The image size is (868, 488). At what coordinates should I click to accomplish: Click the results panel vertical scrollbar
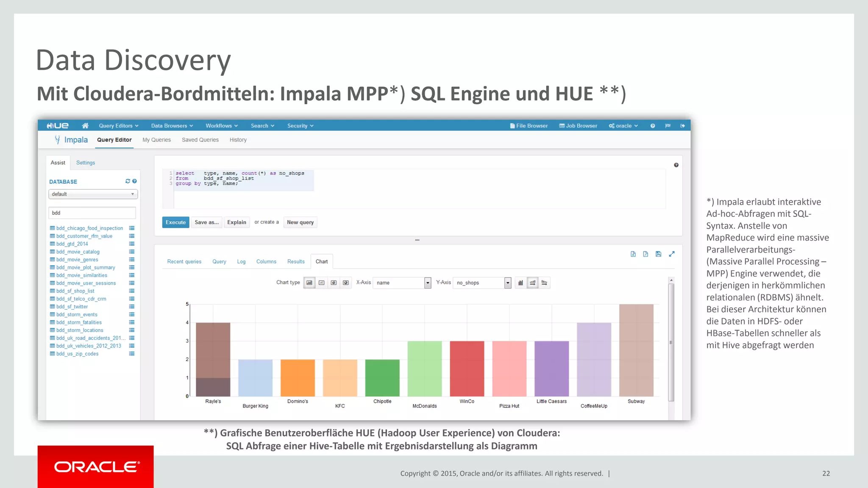[x=671, y=342]
